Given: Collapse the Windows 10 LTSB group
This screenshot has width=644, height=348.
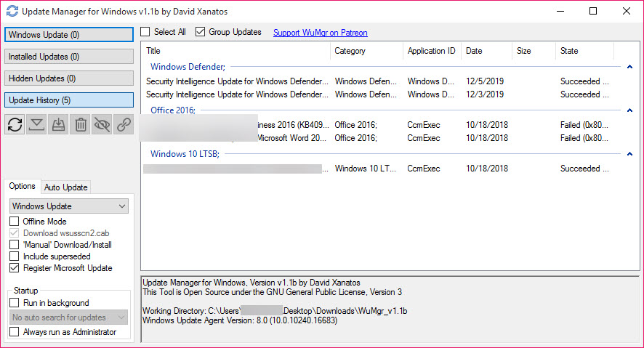Looking at the screenshot, I should click(x=629, y=154).
